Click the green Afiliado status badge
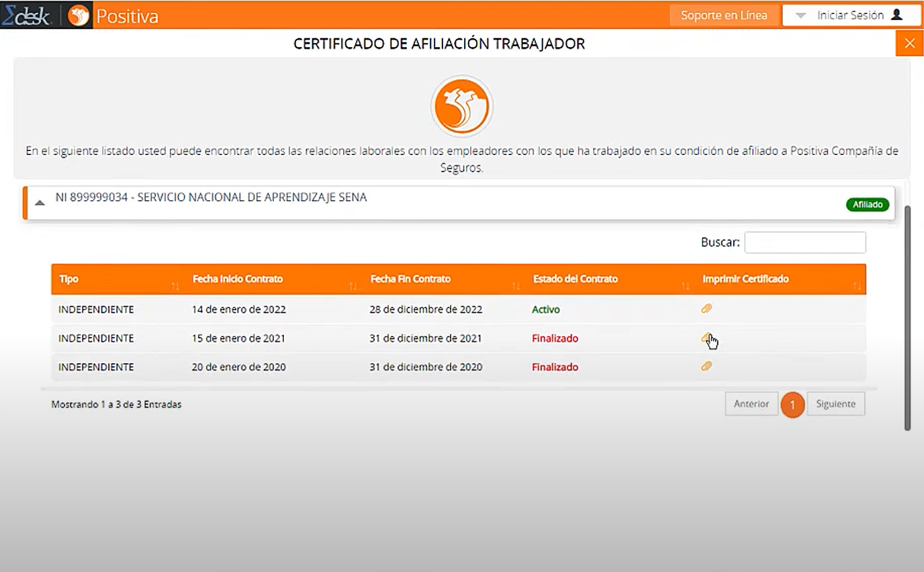This screenshot has width=924, height=572. pyautogui.click(x=868, y=204)
